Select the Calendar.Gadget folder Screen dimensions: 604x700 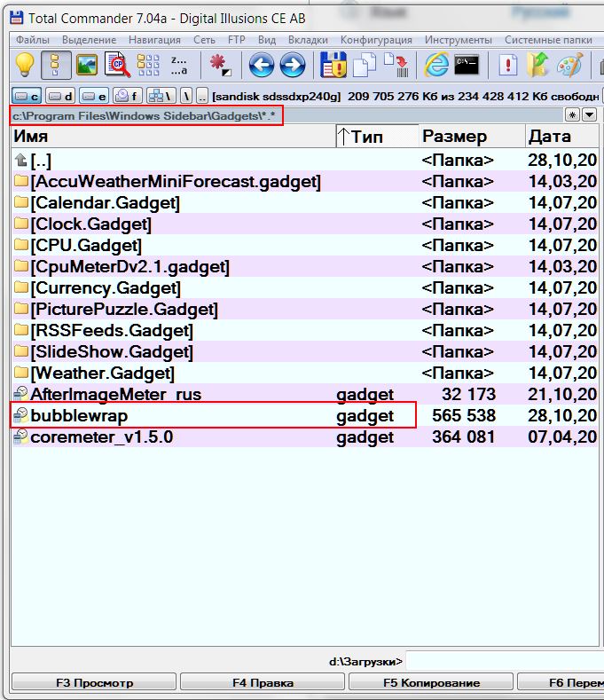[x=304, y=202]
